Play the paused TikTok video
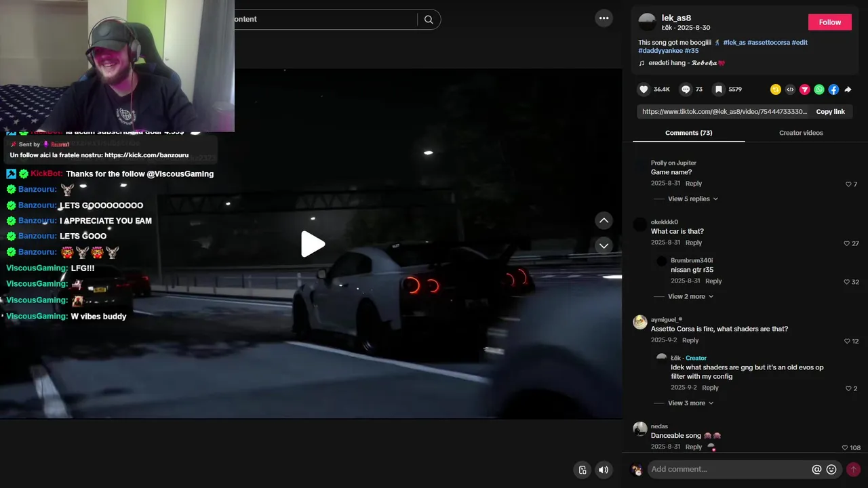Viewport: 868px width, 488px height. [313, 244]
